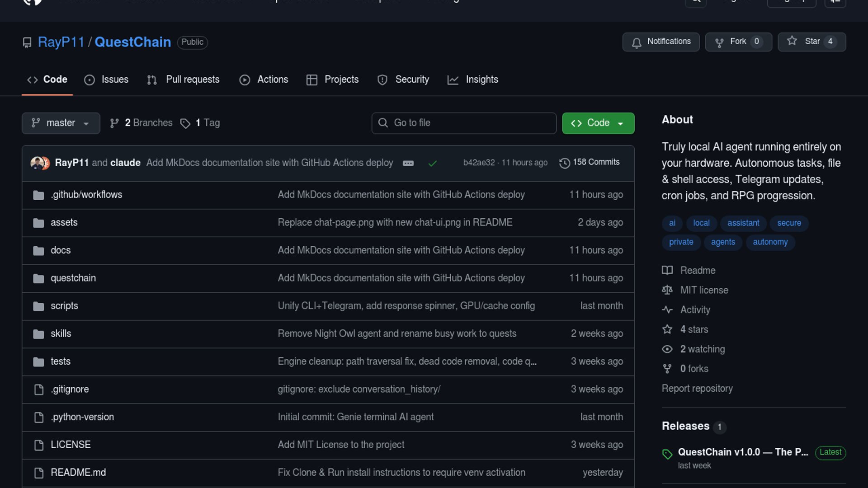868x488 pixels.
Task: Click the tag icon next to 1 Tag
Action: tap(185, 123)
